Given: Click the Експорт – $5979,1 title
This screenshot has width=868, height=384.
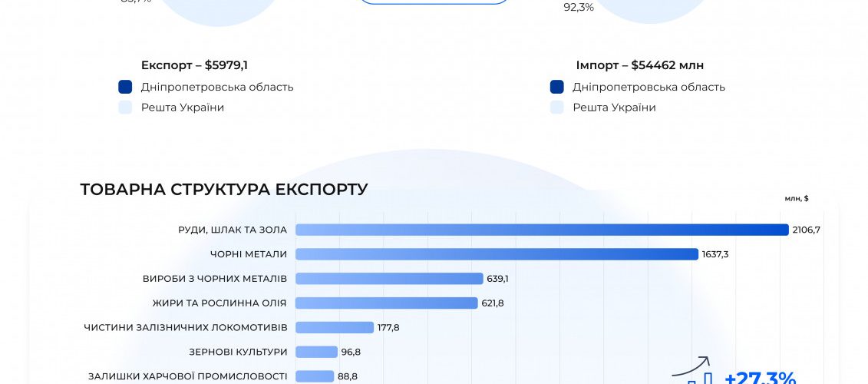Looking at the screenshot, I should 194,65.
